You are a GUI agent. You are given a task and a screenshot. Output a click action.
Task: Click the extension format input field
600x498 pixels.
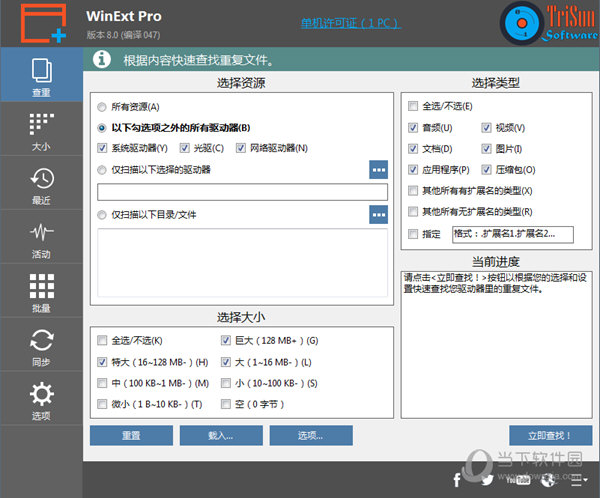tap(513, 234)
